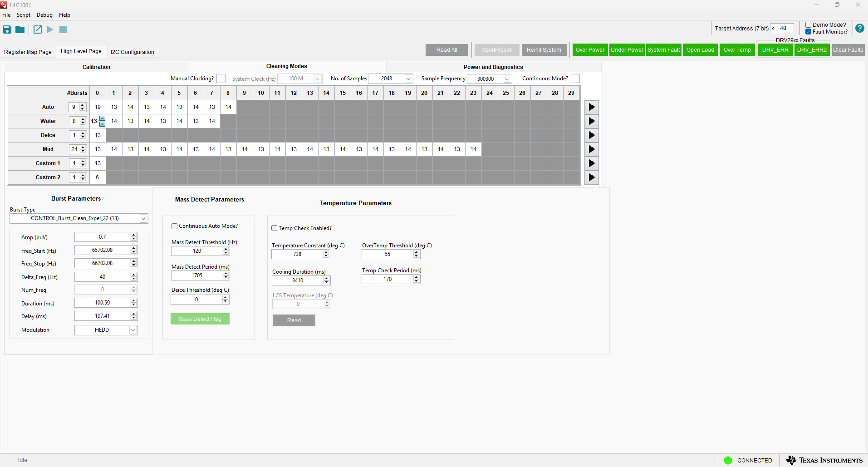Click the save icon in toolbar
The width and height of the screenshot is (868, 467).
(7, 29)
